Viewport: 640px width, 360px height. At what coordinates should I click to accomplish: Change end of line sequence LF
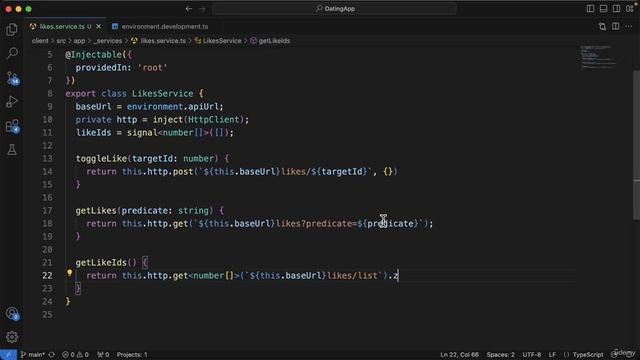[x=552, y=355]
